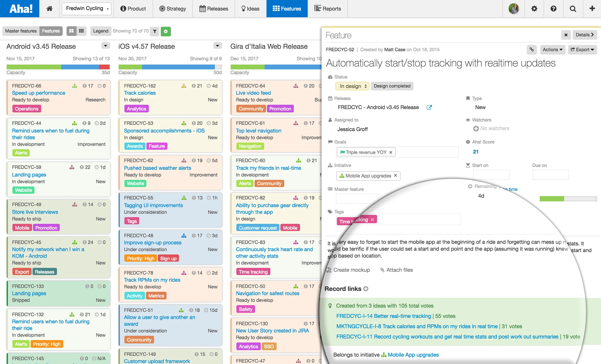Add record link with plus icon

(x=366, y=289)
